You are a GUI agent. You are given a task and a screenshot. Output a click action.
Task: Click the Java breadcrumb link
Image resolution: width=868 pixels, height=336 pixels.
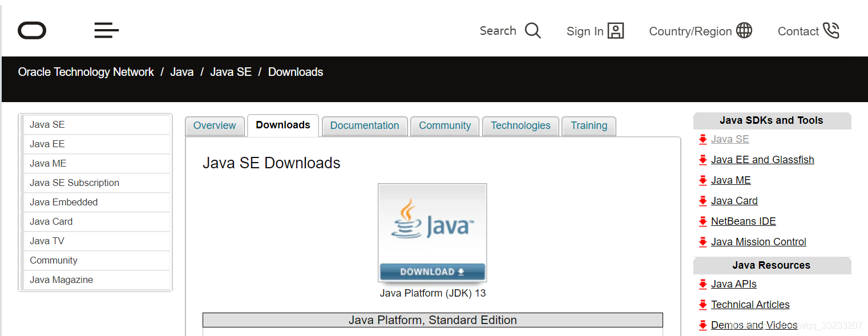pos(182,72)
